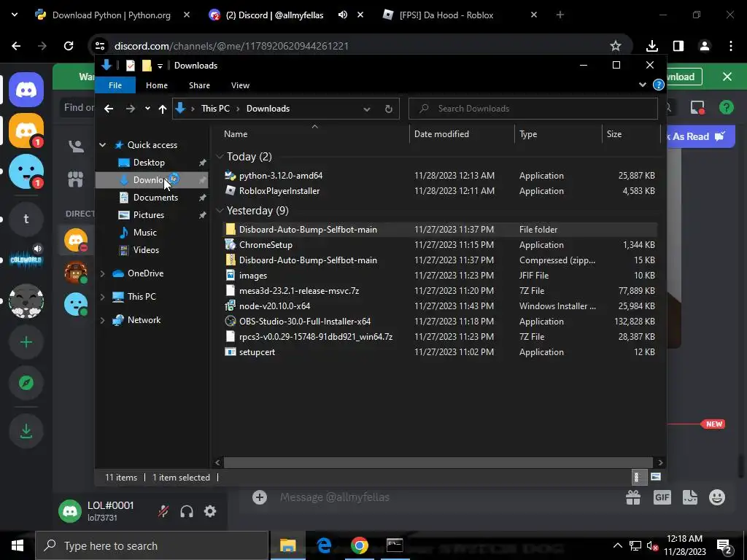Select Documents in navigation pane
The height and width of the screenshot is (560, 747).
point(155,197)
